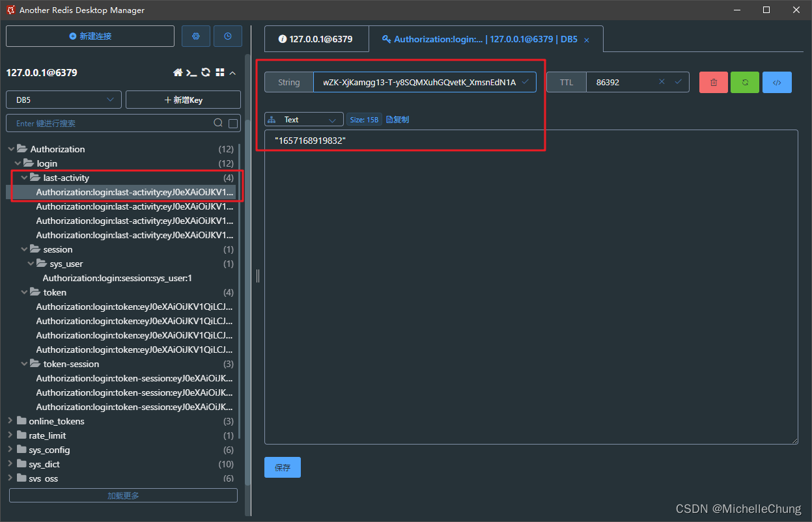Click 保存 to save the value
Image resolution: width=812 pixels, height=522 pixels.
tap(282, 467)
